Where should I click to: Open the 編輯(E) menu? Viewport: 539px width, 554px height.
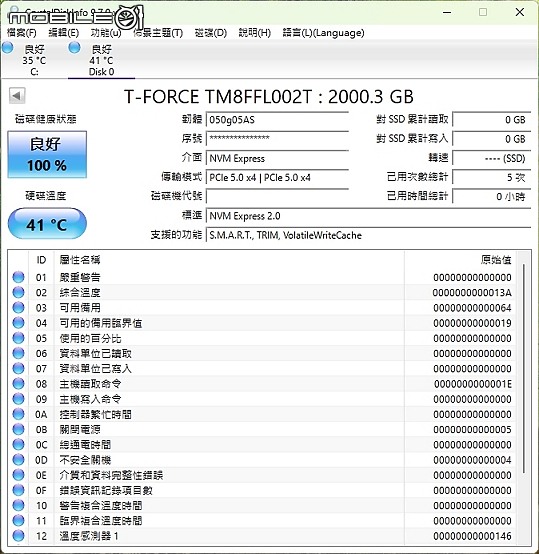64,33
